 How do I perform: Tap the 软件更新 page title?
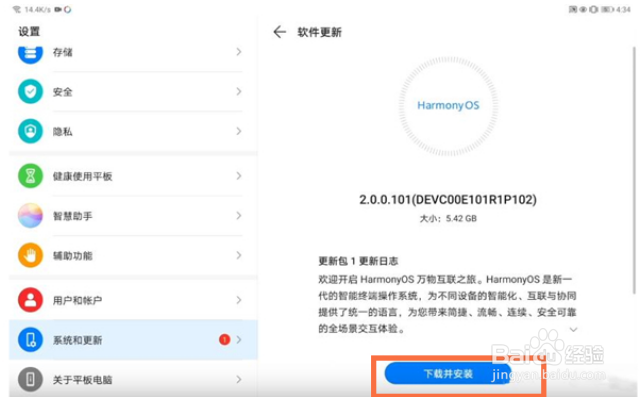pyautogui.click(x=319, y=32)
